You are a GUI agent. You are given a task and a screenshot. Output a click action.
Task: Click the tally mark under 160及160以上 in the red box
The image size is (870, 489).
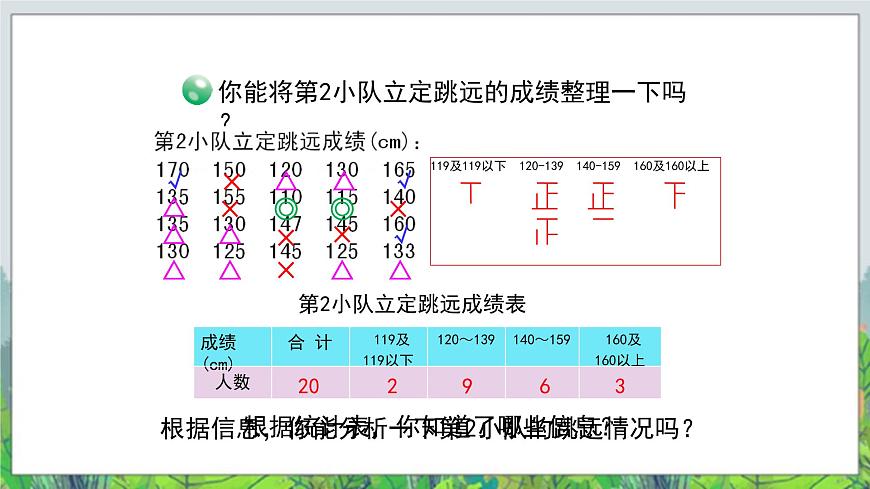[x=675, y=195]
